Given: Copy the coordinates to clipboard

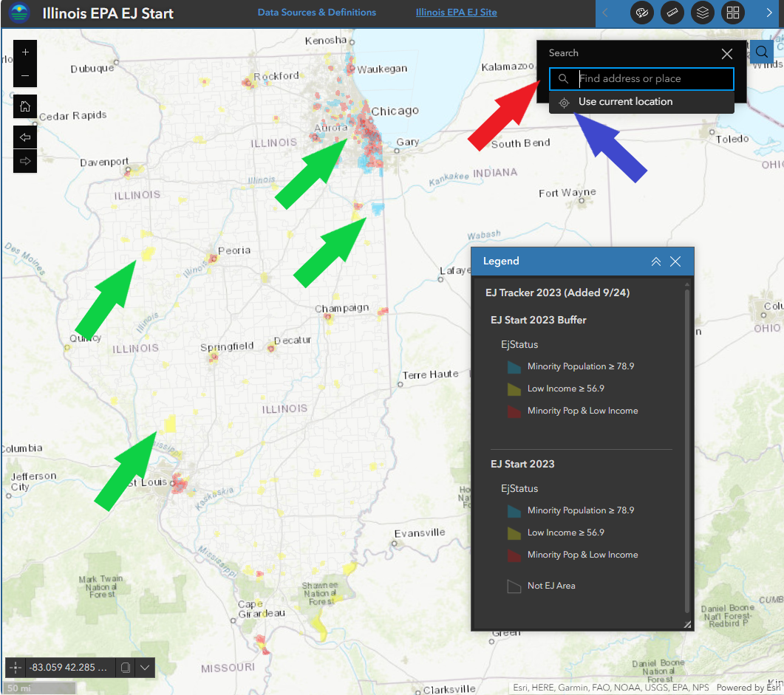Looking at the screenshot, I should (126, 667).
